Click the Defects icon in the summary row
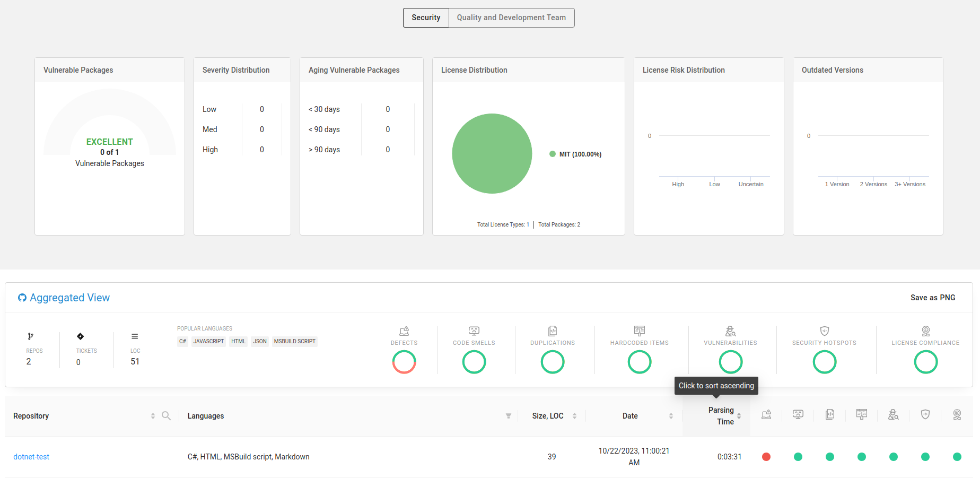980x478 pixels. [x=404, y=331]
